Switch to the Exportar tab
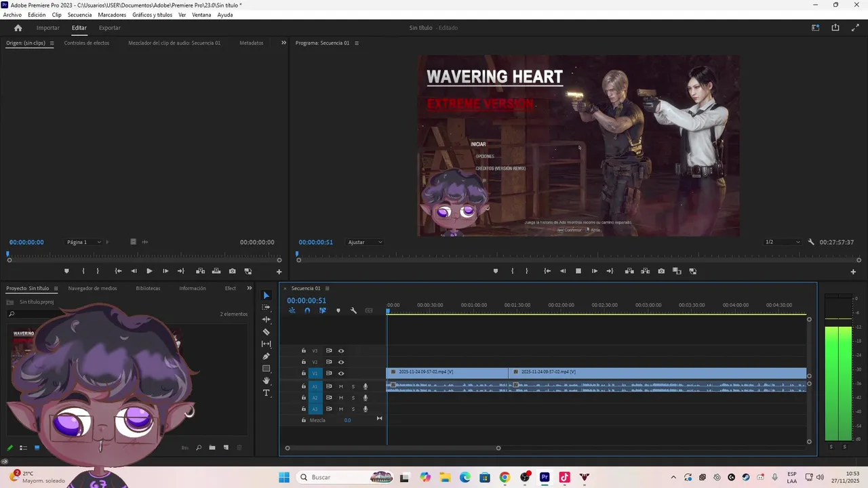868x488 pixels. click(109, 28)
